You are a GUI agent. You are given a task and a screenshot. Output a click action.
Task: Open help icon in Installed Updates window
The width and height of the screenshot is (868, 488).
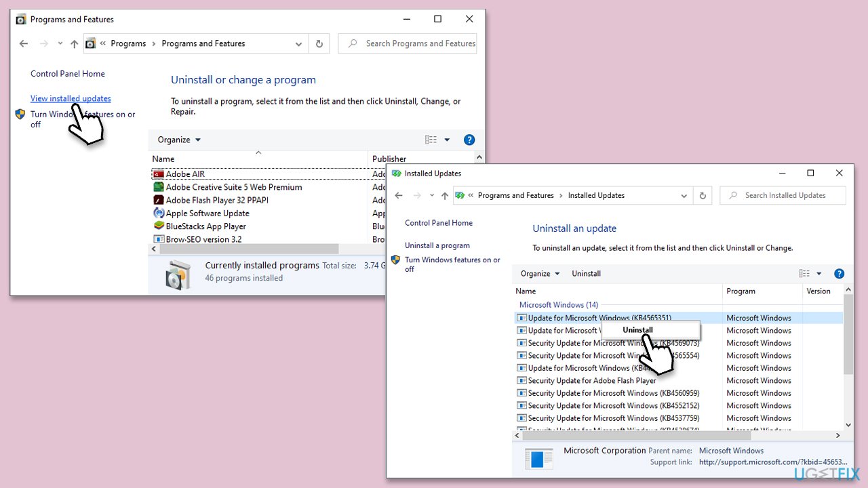coord(839,274)
